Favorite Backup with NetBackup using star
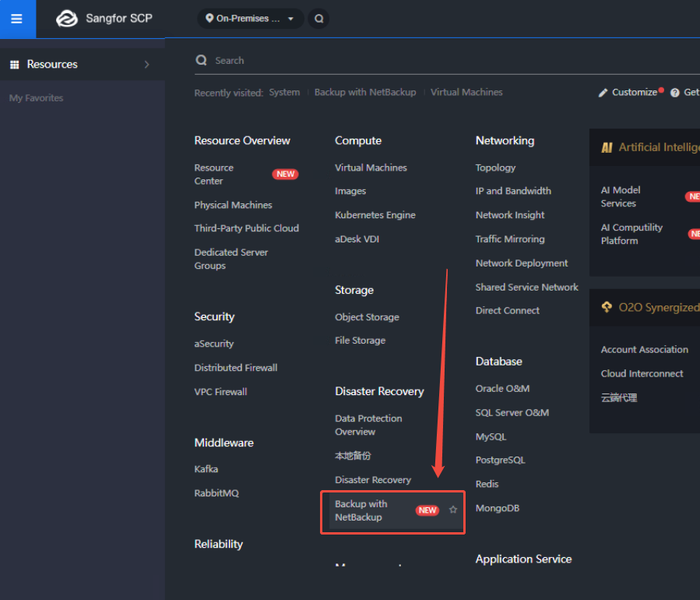 pos(453,510)
